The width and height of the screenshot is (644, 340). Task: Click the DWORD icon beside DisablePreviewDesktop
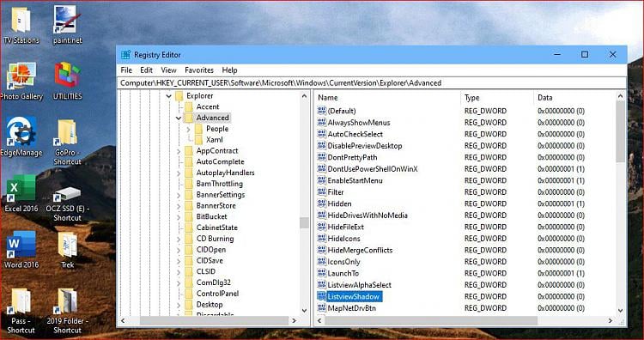322,146
